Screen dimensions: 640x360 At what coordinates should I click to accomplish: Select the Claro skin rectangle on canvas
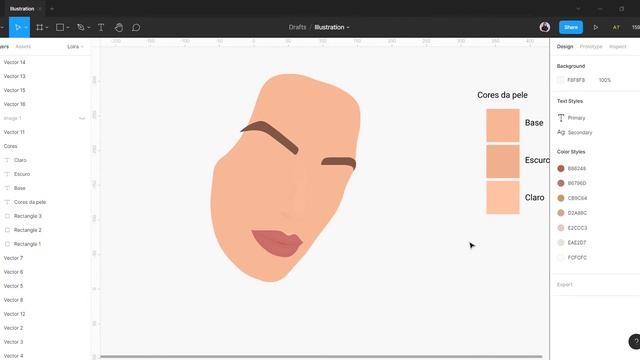(x=503, y=197)
